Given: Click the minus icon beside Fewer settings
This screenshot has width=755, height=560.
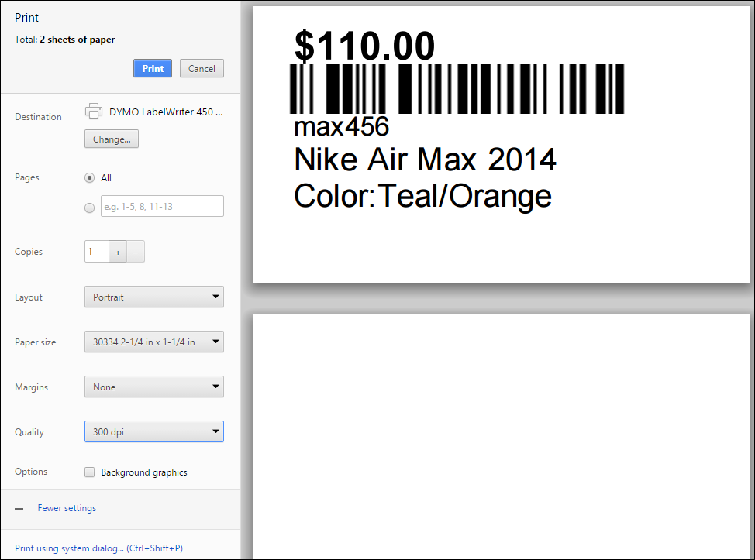Looking at the screenshot, I should pyautogui.click(x=19, y=509).
